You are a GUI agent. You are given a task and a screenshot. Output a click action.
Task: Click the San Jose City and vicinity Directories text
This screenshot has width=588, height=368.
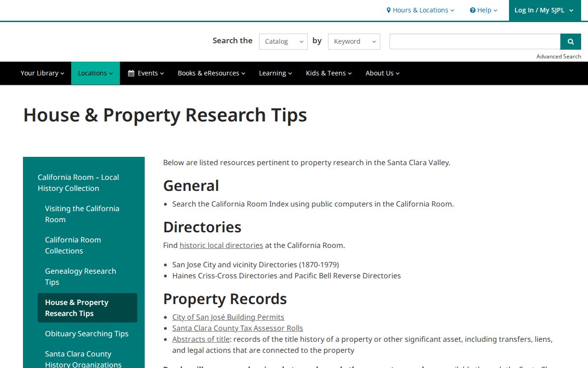coord(255,264)
